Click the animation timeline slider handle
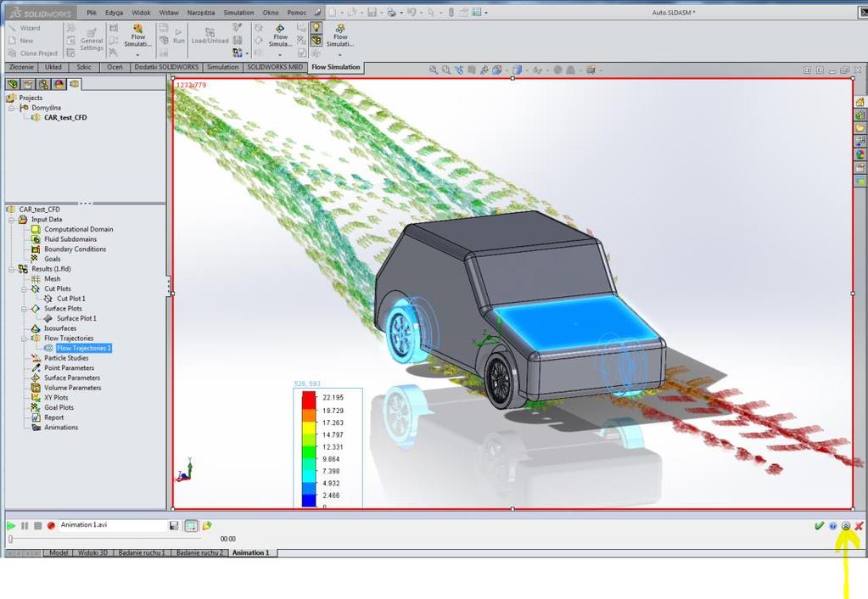868x599 pixels. [x=10, y=539]
